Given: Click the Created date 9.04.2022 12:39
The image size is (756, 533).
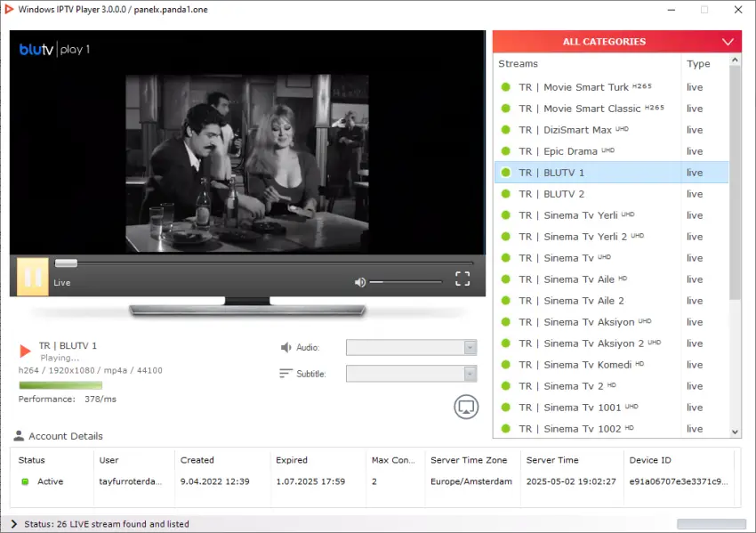Looking at the screenshot, I should tap(215, 481).
